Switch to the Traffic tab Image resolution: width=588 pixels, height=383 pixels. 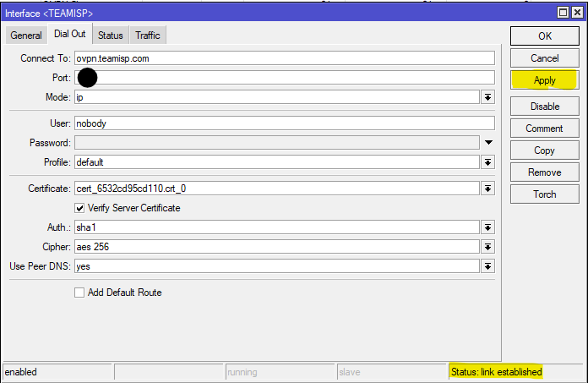tap(148, 35)
